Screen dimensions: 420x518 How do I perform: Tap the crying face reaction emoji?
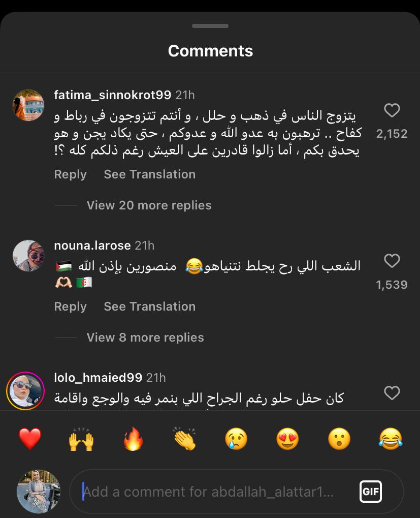coord(236,439)
